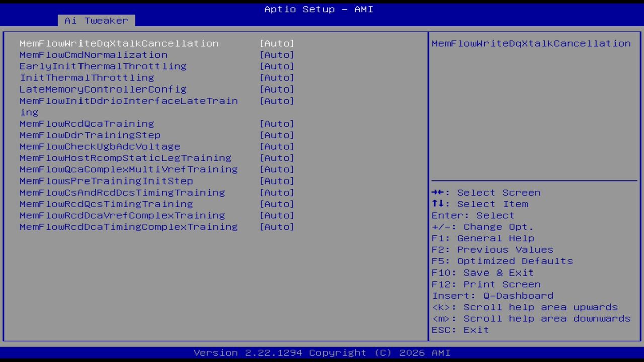This screenshot has width=644, height=362.
Task: Open the MemFlowCmdNormalization setting options
Action: (277, 55)
